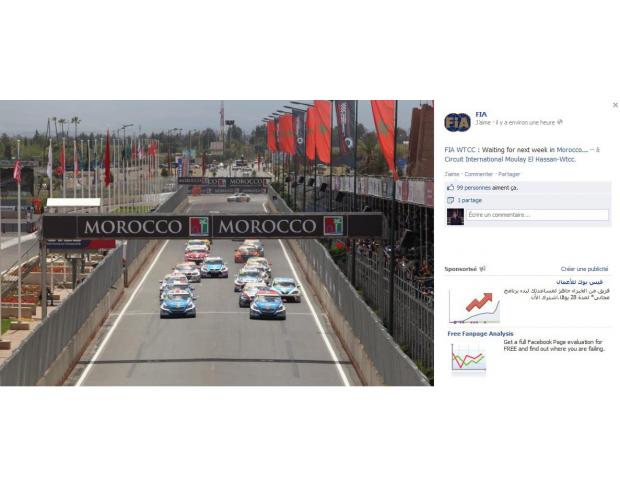Click the thumbs-up likes icon

point(450,188)
